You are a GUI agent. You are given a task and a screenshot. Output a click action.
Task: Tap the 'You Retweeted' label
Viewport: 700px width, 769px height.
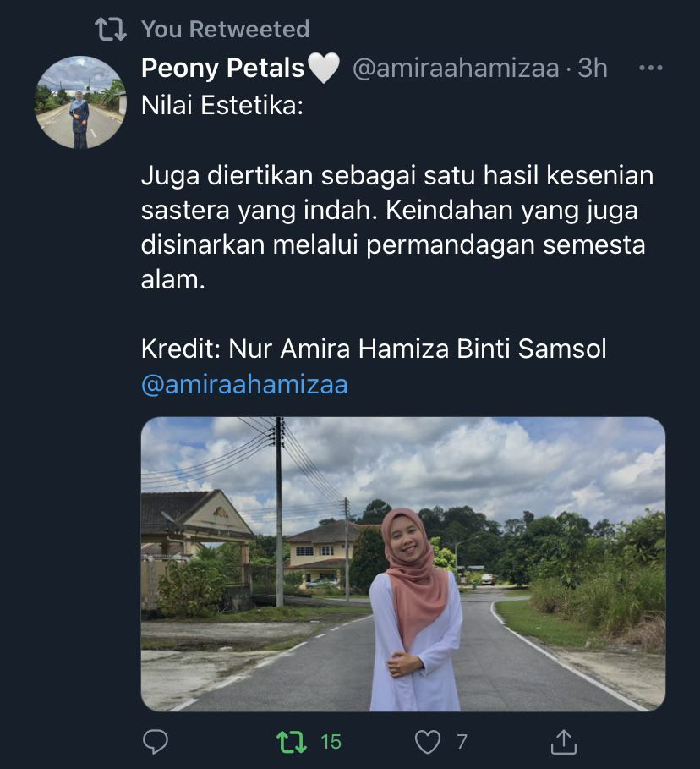tap(226, 29)
